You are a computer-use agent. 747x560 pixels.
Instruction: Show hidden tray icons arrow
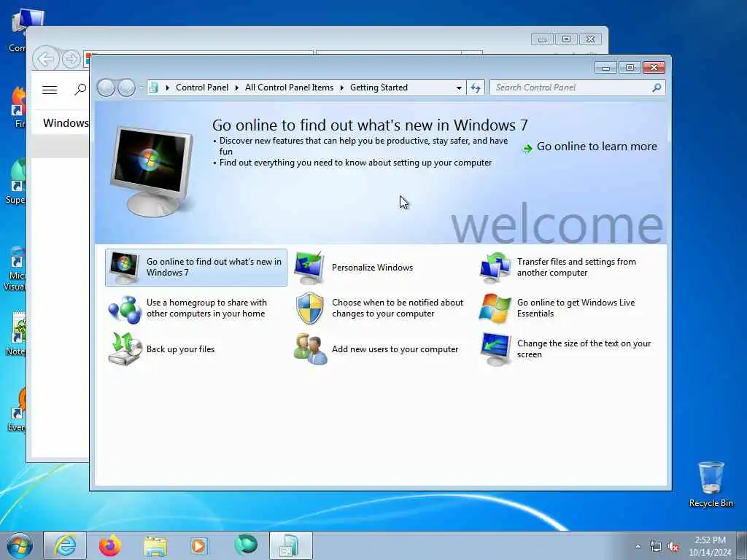click(x=638, y=546)
